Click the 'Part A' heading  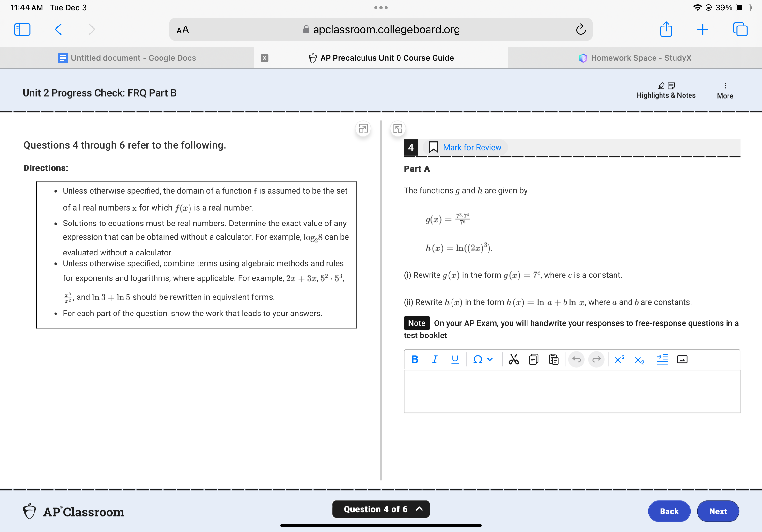[x=416, y=169]
